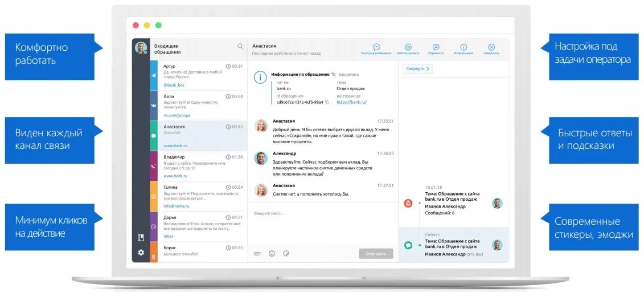644x292 pixels.
Task: Click the search icon beside Входящие обращения
Action: 240,46
